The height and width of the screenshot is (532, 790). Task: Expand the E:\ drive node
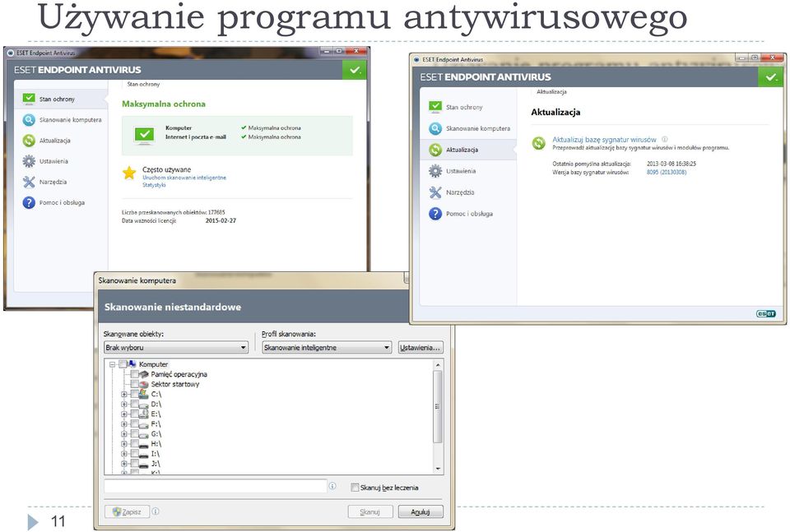[x=124, y=414]
